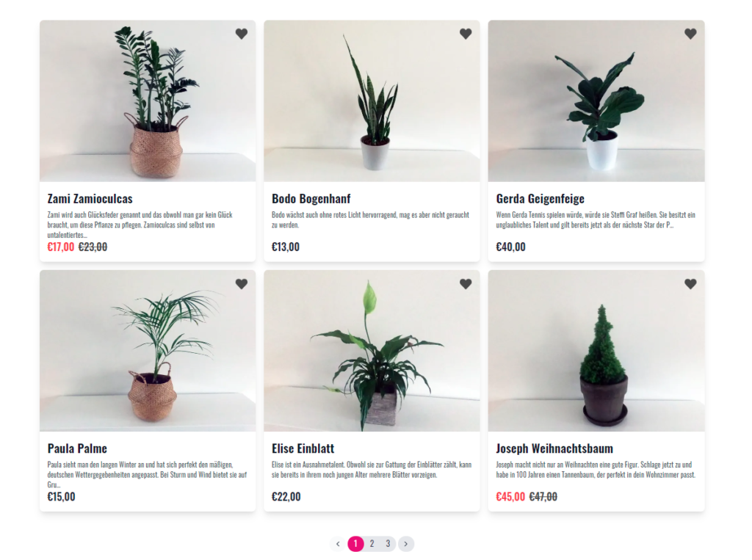Open Zami Zamioculcas product title
The width and height of the screenshot is (752, 560).
click(x=90, y=198)
